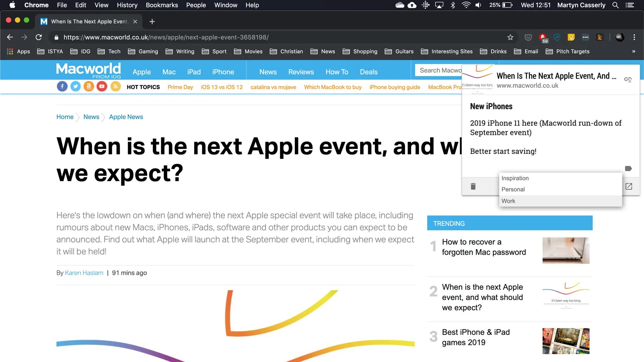The image size is (644, 362).
Task: Open author Karen Haslam's page
Action: click(x=84, y=273)
